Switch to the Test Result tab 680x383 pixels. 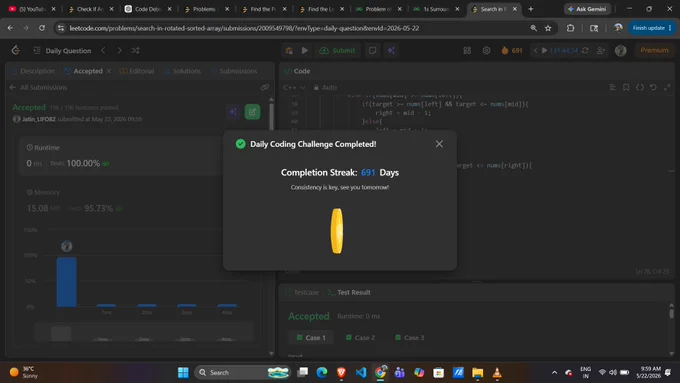350,292
